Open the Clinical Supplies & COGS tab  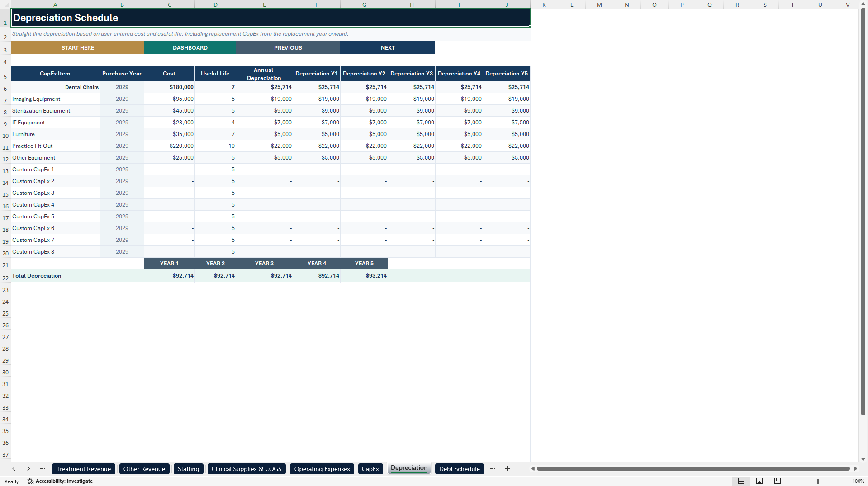point(247,469)
